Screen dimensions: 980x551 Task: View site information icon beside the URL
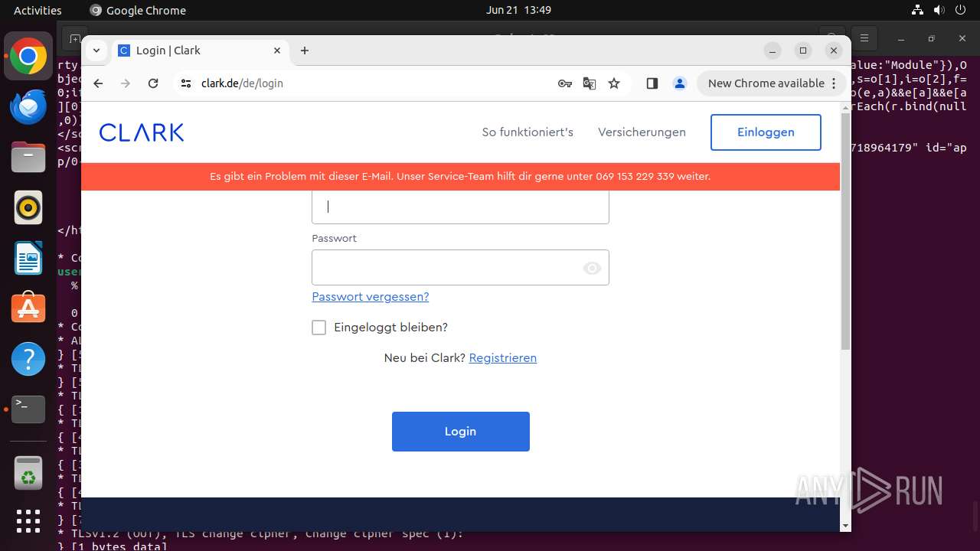(186, 83)
